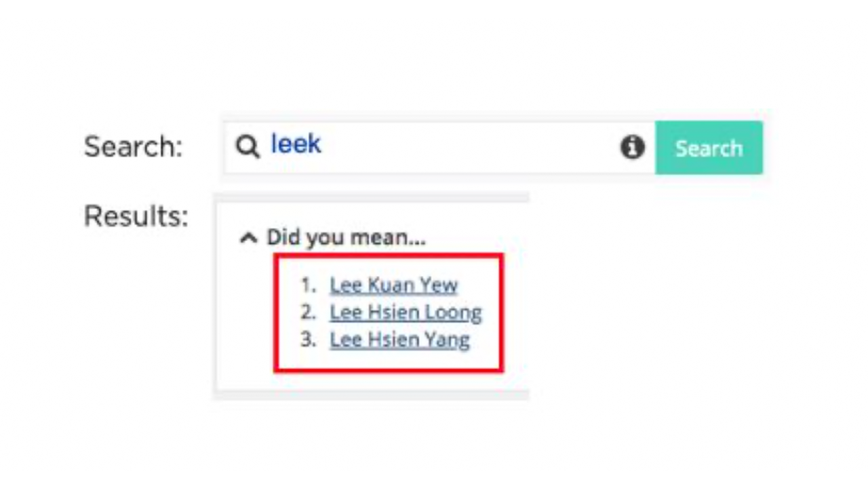Image resolution: width=868 pixels, height=488 pixels.
Task: Click the "Did you mean..." heading text
Action: pyautogui.click(x=346, y=237)
